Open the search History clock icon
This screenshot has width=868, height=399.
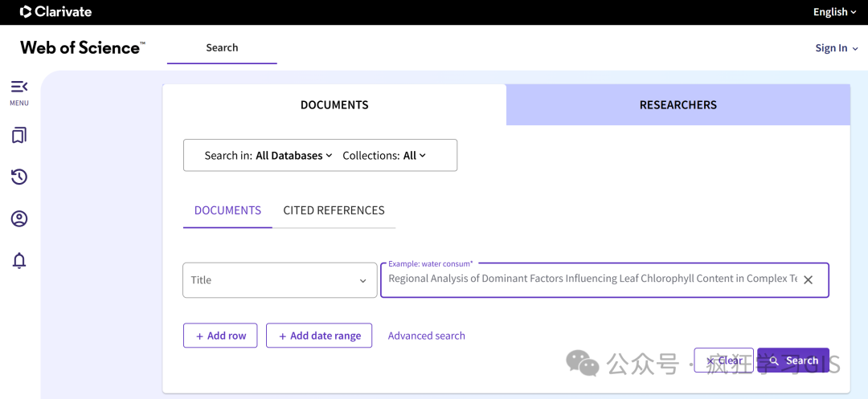coord(19,177)
